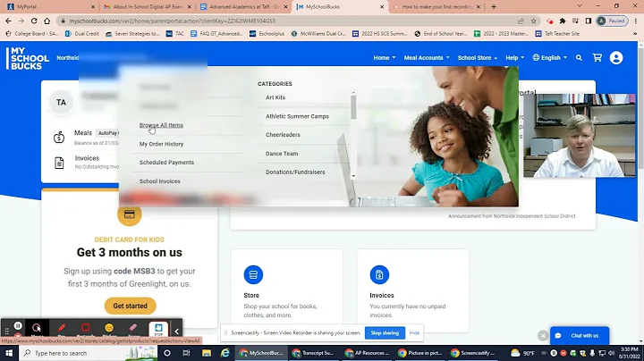Go to the browser home page
The image size is (644, 361).
coord(47,21)
